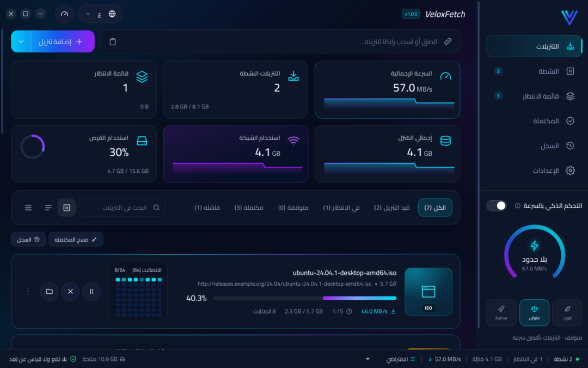The height and width of the screenshot is (368, 588).
Task: Click the VeloxFetch V logo
Action: 569,17
